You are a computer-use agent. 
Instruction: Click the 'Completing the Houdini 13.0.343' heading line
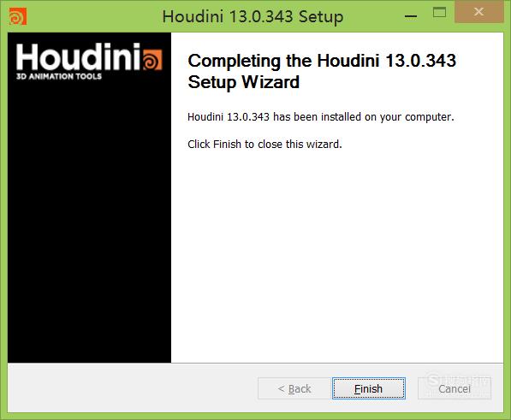coord(322,61)
